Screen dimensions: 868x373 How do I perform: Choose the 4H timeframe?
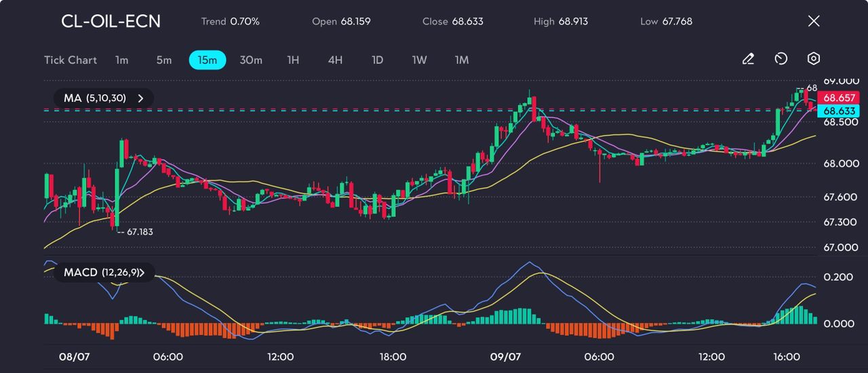[335, 60]
